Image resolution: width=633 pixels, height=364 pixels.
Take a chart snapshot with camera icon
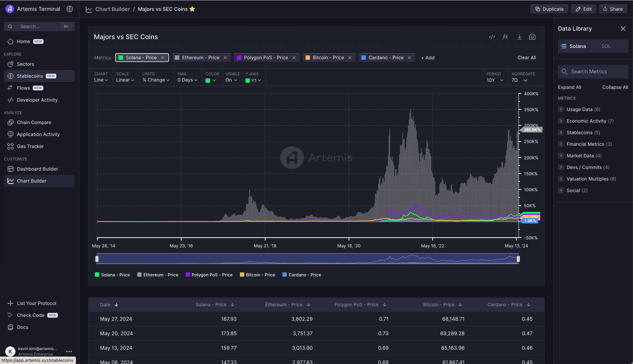point(532,37)
